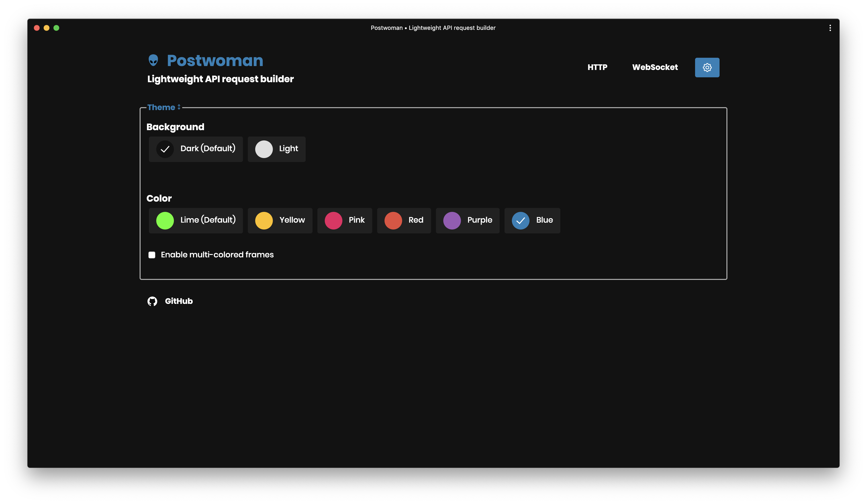Viewport: 867px width, 504px height.
Task: Open the GitHub link text
Action: pos(179,301)
